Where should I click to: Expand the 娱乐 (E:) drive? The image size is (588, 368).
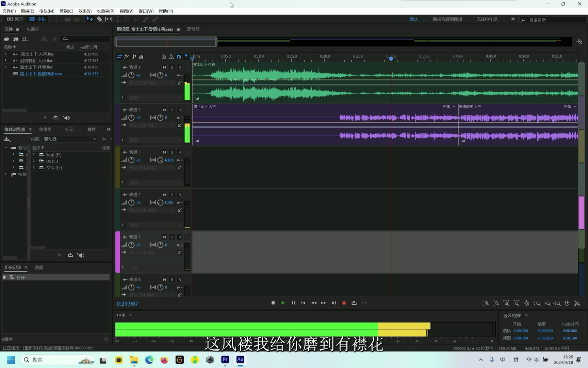point(34,154)
